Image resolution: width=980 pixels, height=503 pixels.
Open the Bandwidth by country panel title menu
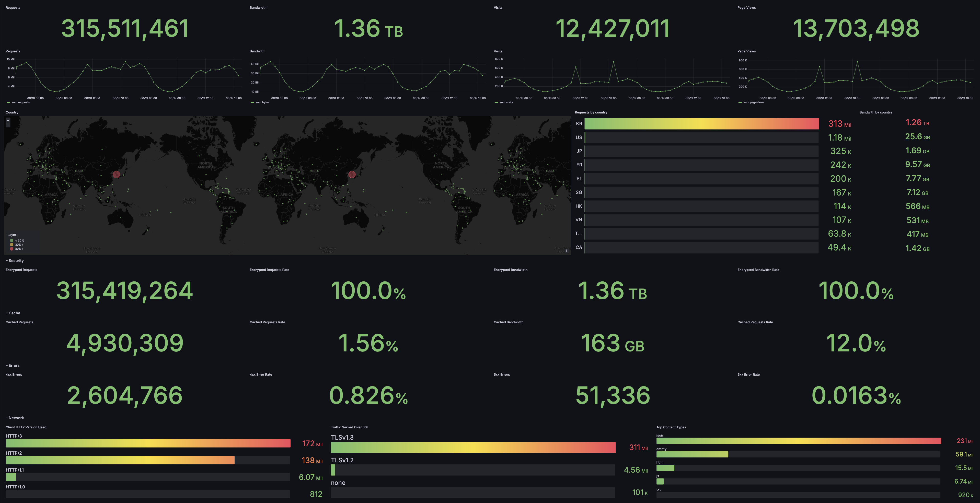tap(875, 112)
